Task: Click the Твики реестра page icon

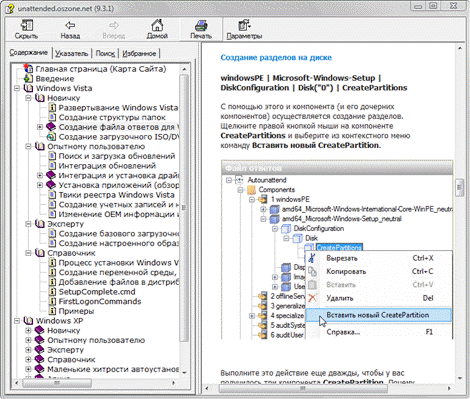Action: (x=52, y=195)
